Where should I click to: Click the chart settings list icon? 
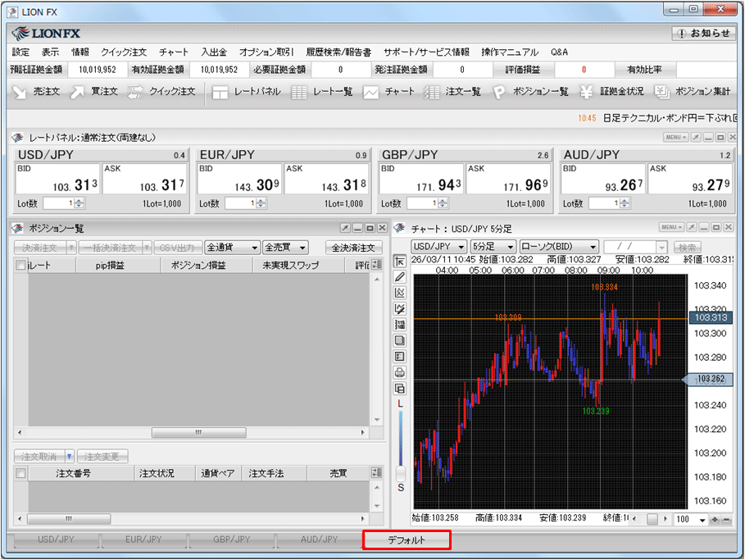pos(400,357)
